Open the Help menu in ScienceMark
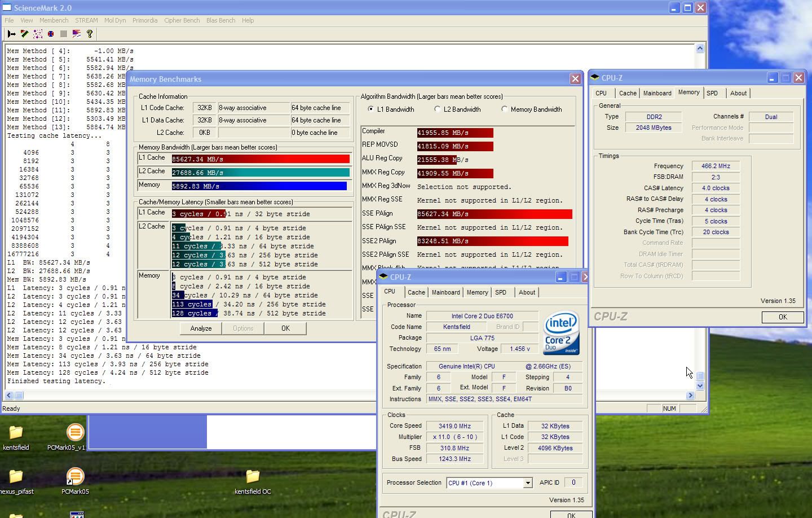 pyautogui.click(x=248, y=20)
